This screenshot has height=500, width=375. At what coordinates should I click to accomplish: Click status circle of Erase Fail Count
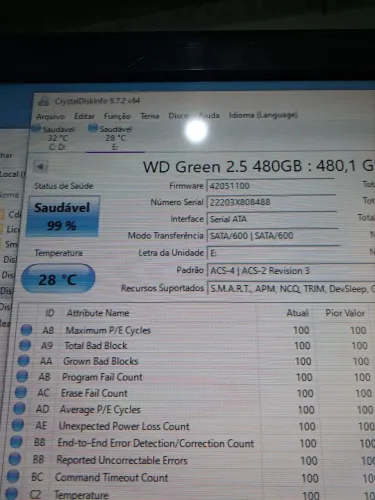[21, 392]
